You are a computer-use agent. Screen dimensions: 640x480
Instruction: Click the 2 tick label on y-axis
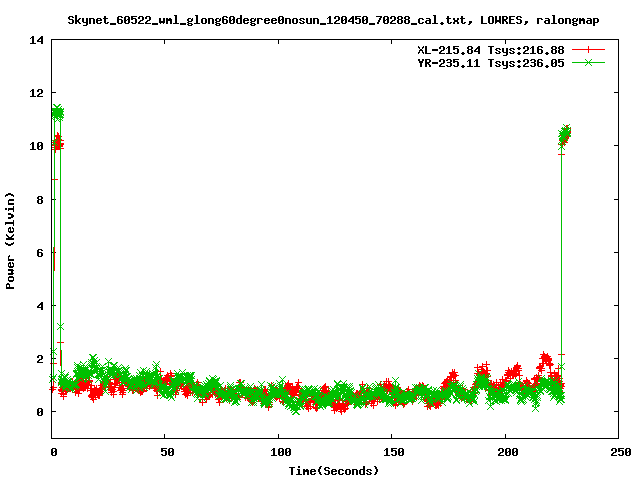coord(40,358)
